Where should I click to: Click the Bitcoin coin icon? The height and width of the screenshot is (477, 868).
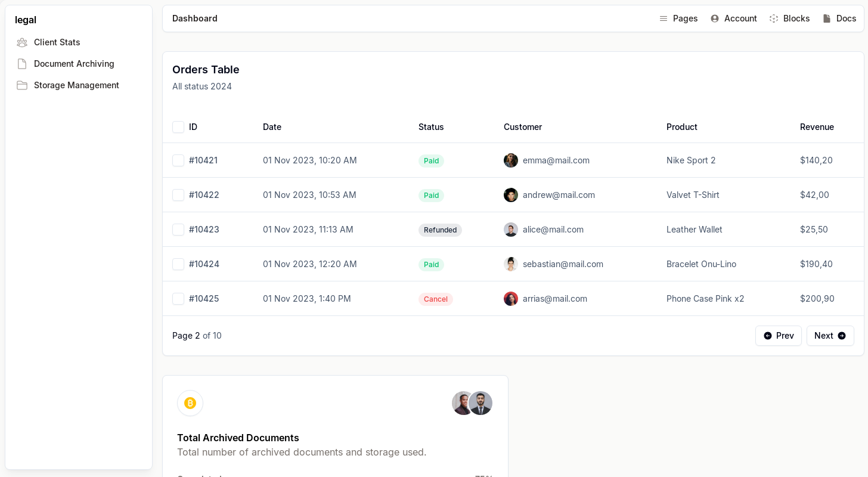[190, 403]
